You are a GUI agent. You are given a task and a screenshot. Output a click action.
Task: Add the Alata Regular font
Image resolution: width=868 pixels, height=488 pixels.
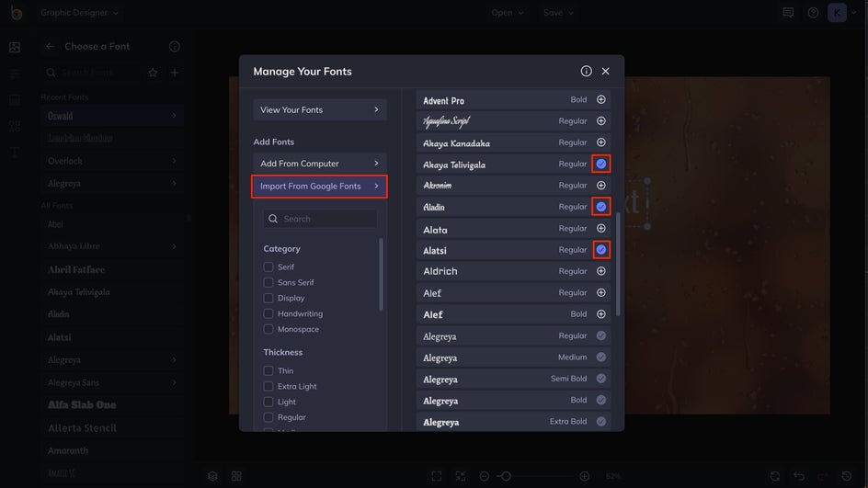600,228
